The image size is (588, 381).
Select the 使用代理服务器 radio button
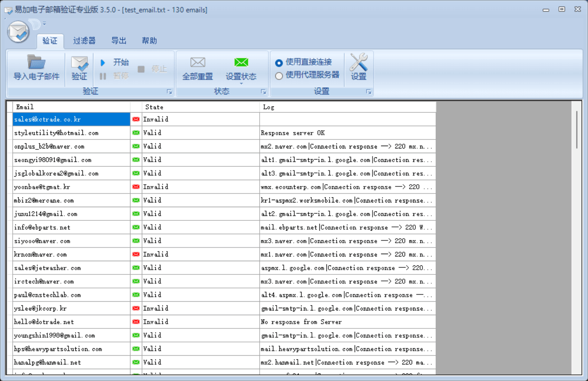click(279, 76)
